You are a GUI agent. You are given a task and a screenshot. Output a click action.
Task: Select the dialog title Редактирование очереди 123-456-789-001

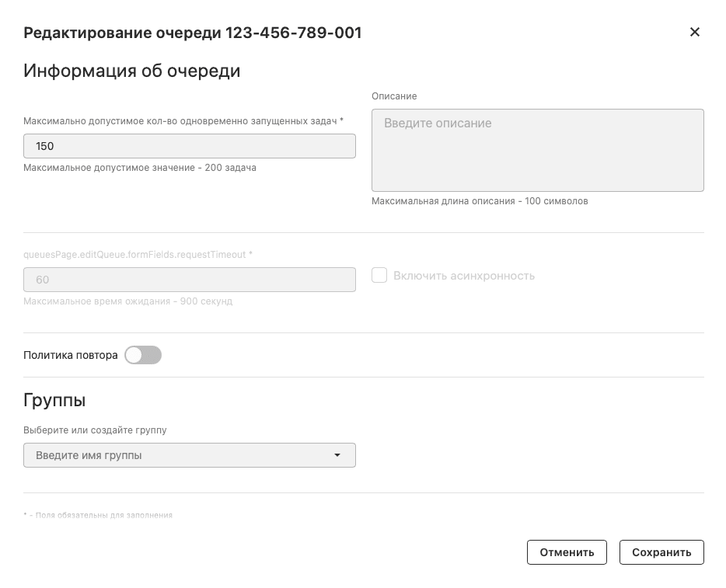coord(193,33)
